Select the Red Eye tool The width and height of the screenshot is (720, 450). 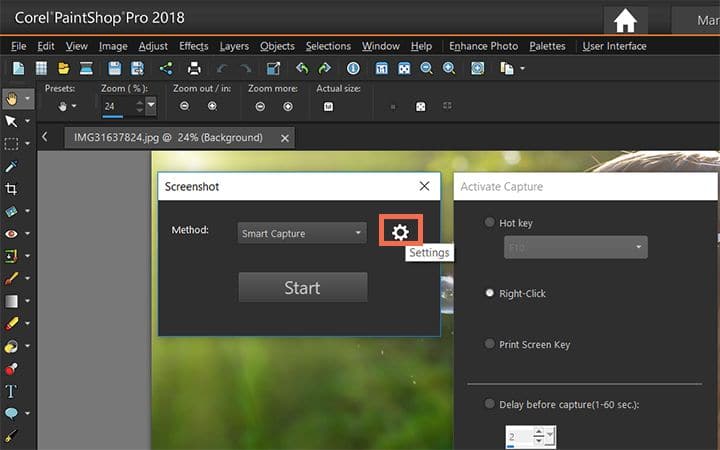(11, 234)
